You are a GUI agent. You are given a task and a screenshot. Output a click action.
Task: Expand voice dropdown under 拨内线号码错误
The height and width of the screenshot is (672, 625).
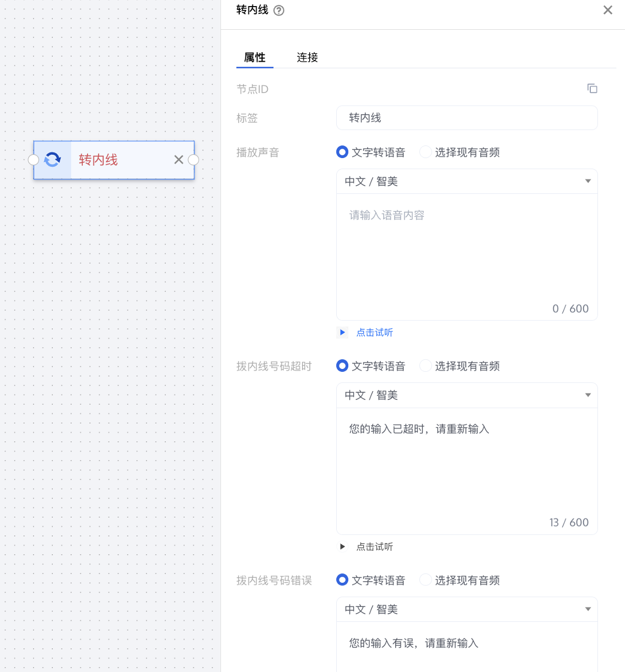(x=466, y=609)
